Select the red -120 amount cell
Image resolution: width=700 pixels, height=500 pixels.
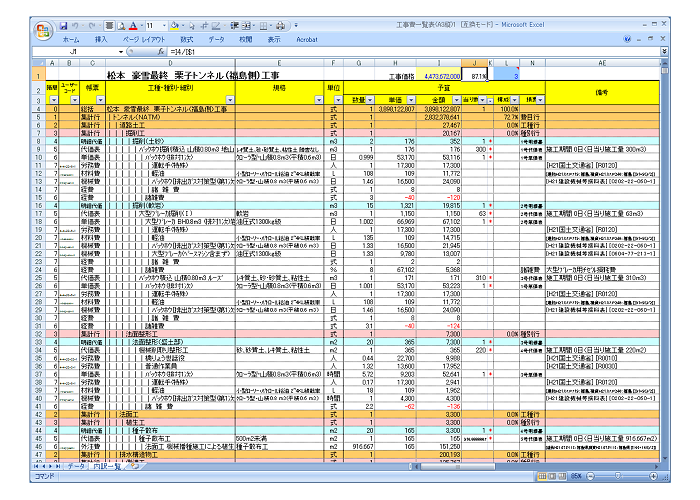point(439,197)
